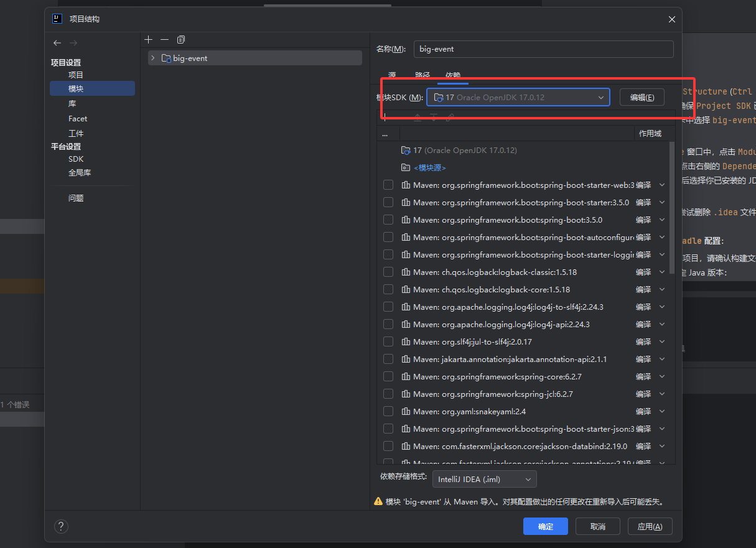This screenshot has height=548, width=756.
Task: Remove the selected module with minus icon
Action: [x=164, y=40]
